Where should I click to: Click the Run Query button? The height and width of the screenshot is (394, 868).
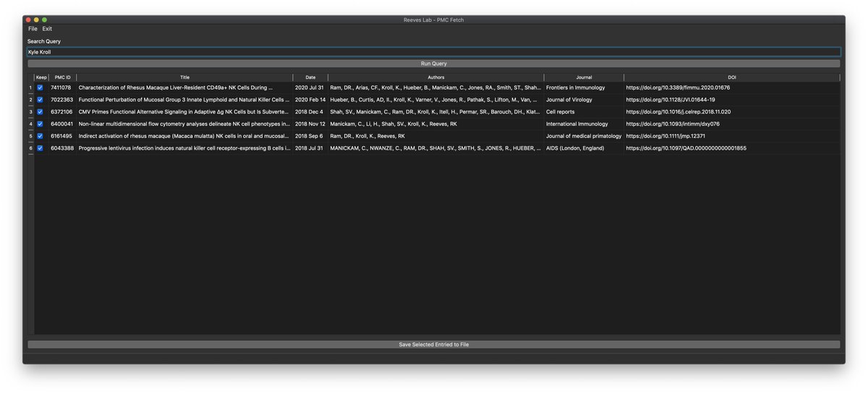pyautogui.click(x=434, y=64)
